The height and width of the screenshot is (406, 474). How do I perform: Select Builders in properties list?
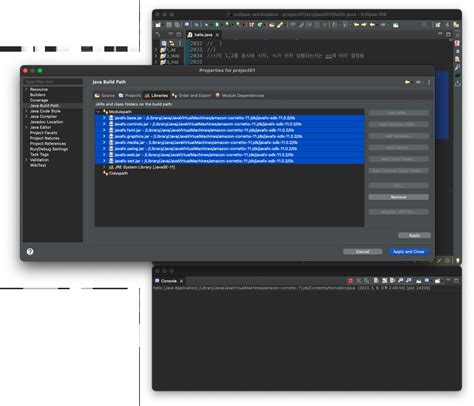click(x=38, y=95)
